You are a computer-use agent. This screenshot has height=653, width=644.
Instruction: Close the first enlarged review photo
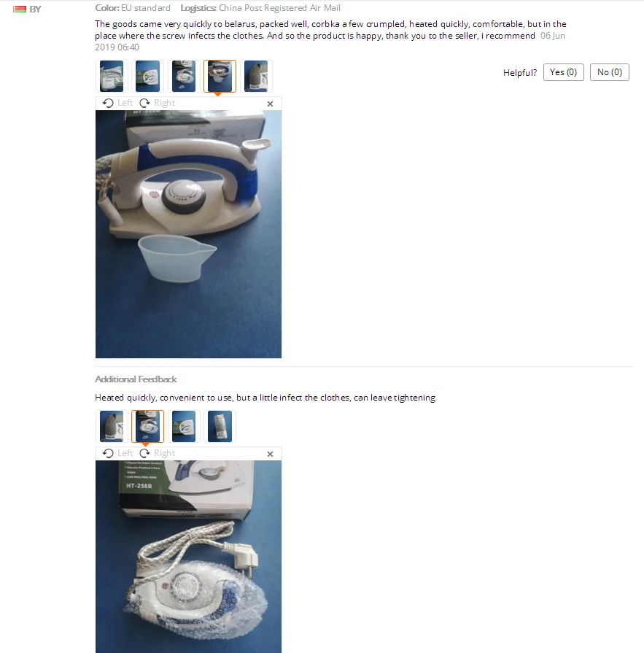(270, 104)
